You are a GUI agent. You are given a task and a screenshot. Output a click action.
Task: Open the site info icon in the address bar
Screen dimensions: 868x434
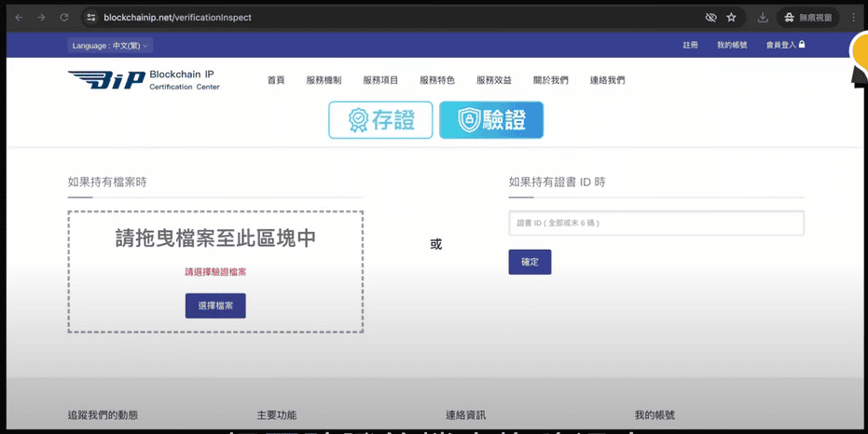coord(90,18)
